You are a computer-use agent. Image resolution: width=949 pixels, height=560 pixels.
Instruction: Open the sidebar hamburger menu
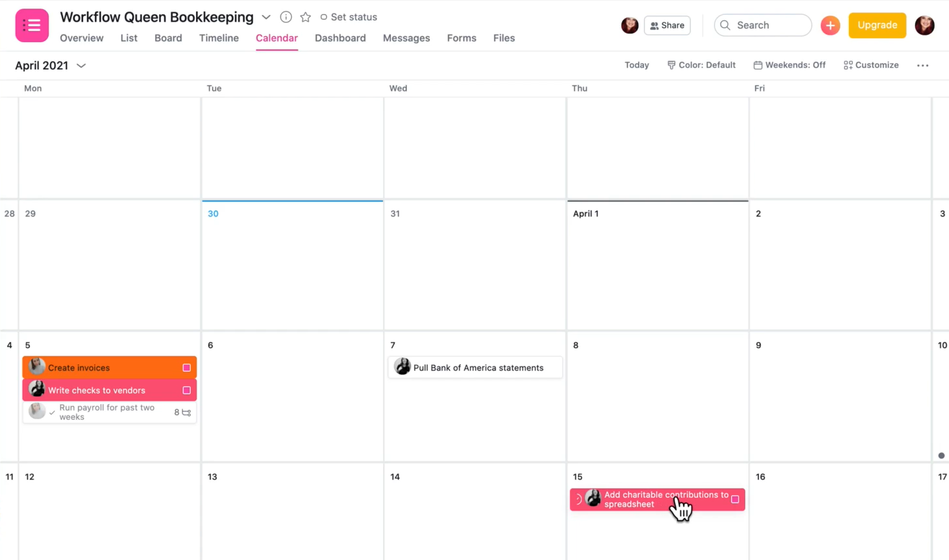click(31, 25)
